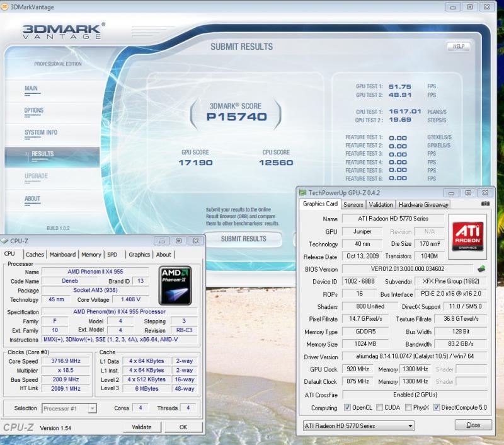Select RESULTS in the 3DMark sidebar

click(52, 156)
